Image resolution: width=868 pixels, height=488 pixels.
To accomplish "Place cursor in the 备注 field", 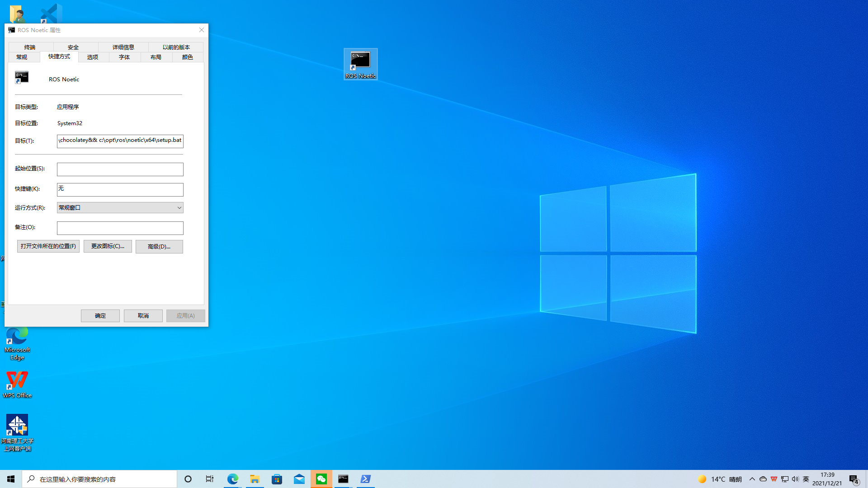I will (120, 228).
